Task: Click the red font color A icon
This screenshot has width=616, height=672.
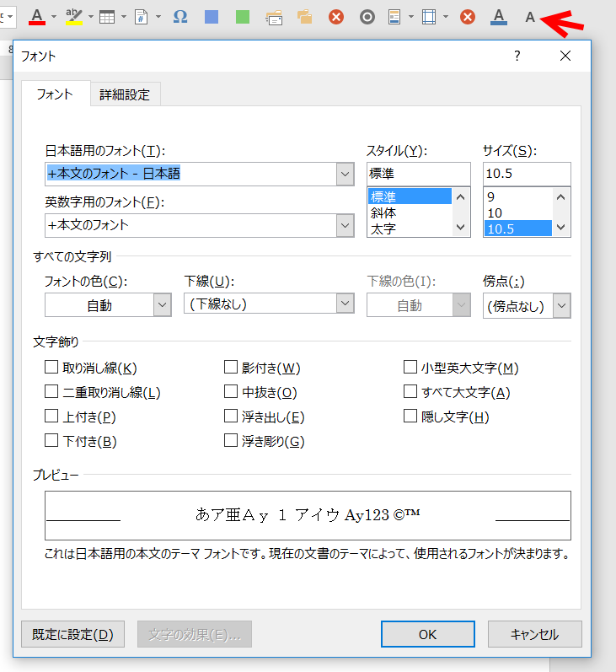Action: (36, 16)
